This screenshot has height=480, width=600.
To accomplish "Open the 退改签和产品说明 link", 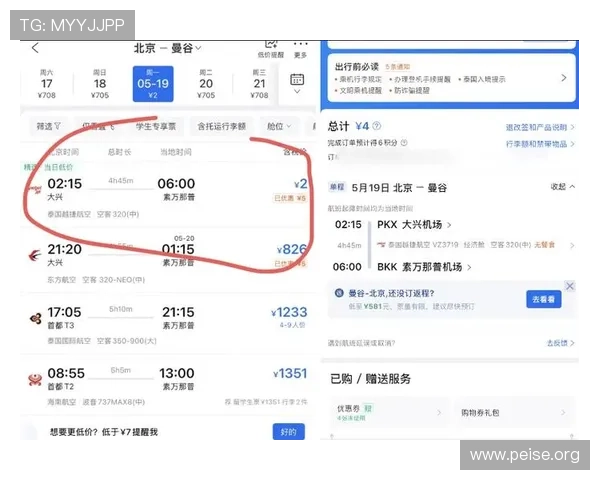I will [x=540, y=127].
